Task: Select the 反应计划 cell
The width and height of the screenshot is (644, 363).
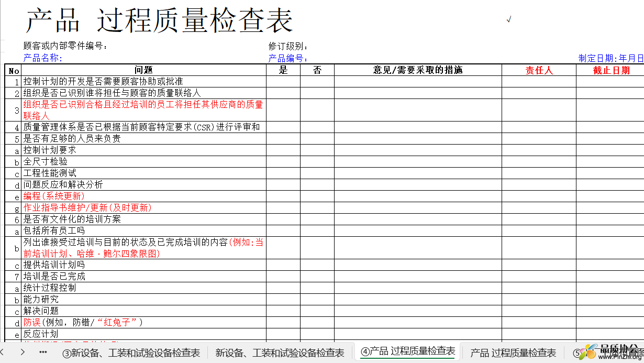Action: (x=144, y=334)
